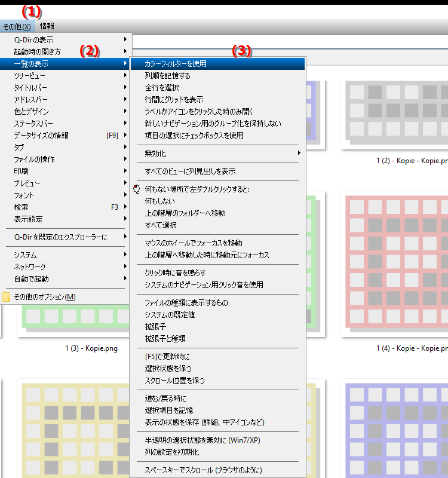Select 上の階層のフォルダーへ移動 option
Viewport: 448px width, 478px height.
pos(217,213)
